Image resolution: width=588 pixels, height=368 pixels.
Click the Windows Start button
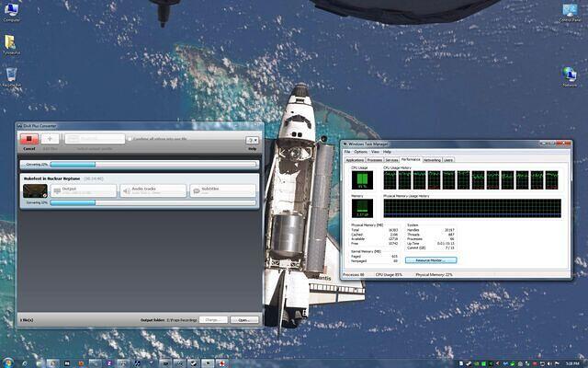click(7, 362)
